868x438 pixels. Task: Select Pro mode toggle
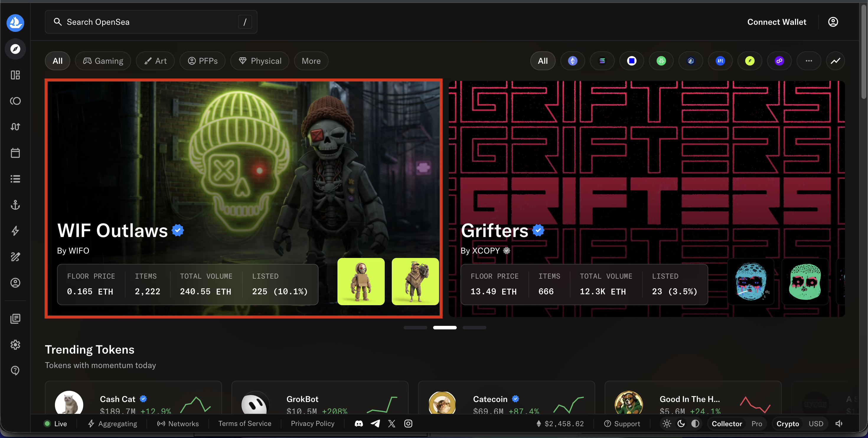pyautogui.click(x=756, y=424)
